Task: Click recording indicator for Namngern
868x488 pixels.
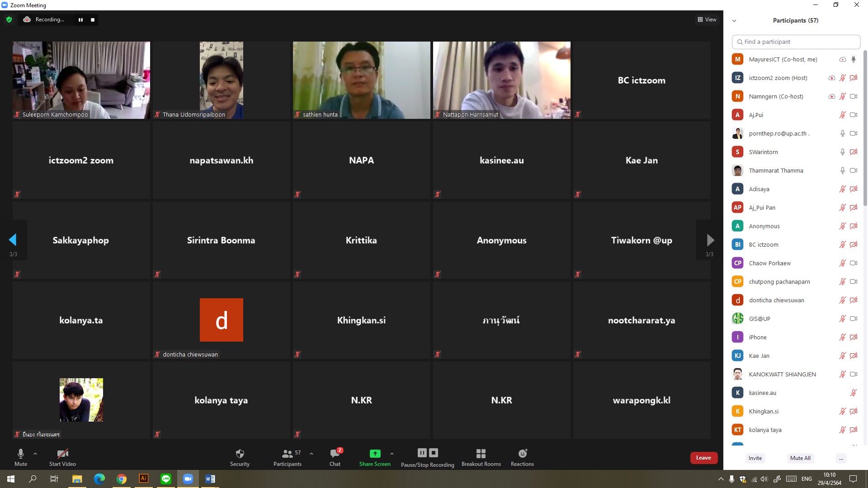Action: [831, 96]
